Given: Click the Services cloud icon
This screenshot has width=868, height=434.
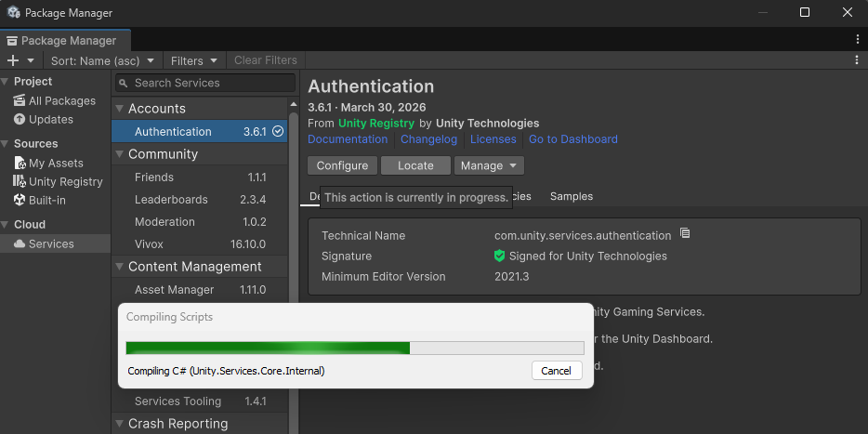Looking at the screenshot, I should (x=20, y=243).
